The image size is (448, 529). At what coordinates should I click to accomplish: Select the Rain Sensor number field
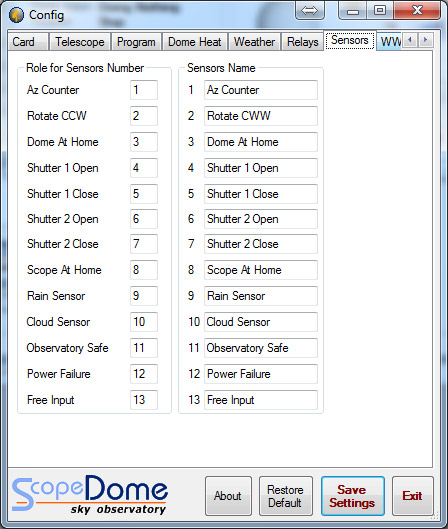point(144,296)
